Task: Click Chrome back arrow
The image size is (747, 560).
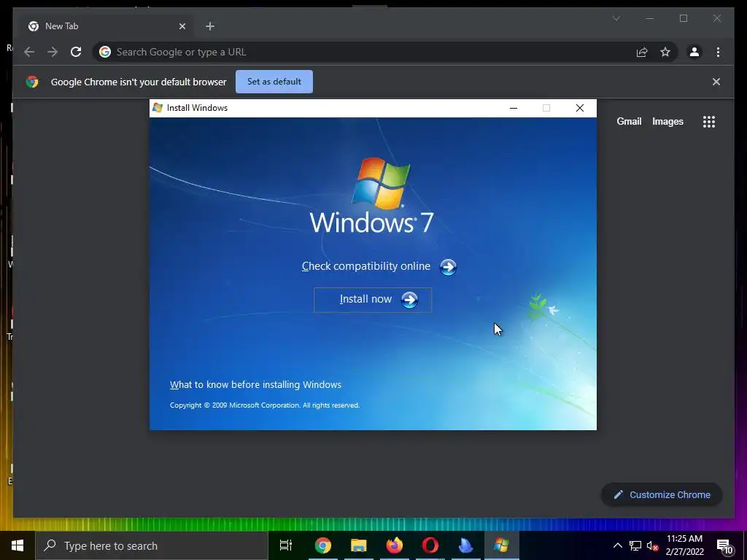Action: 29,52
